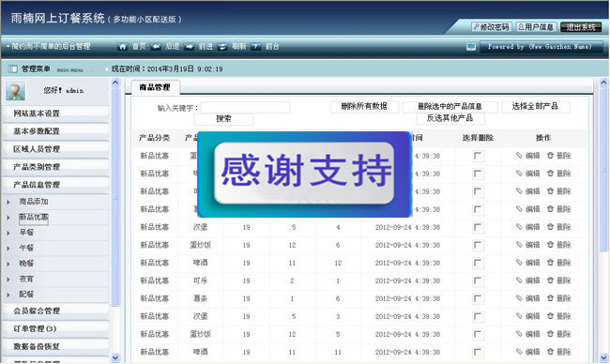Edit the 汉堡 row with quantity 3
The height and width of the screenshot is (364, 610).
[x=528, y=316]
